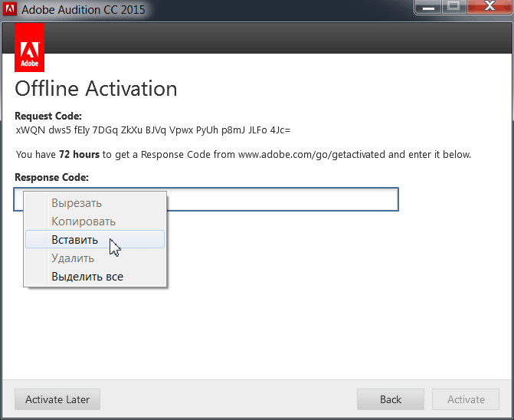Close the Adobe Audition CC 2015 window

click(x=489, y=7)
